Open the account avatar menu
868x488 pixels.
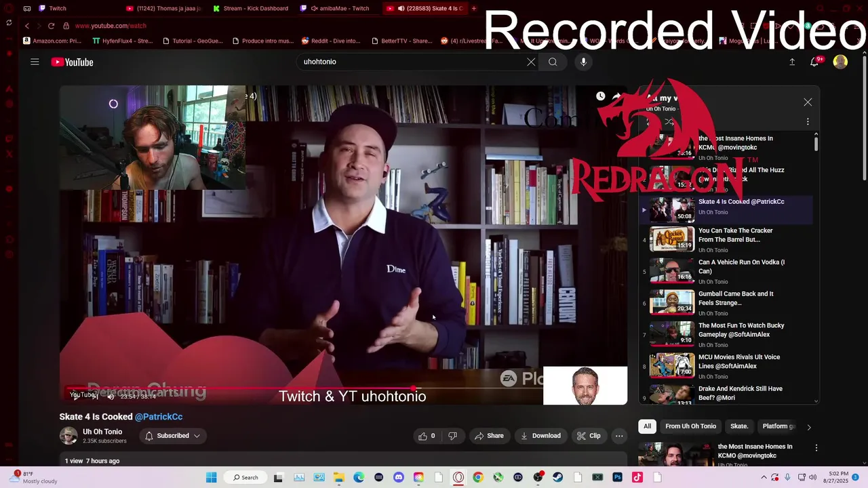click(840, 62)
